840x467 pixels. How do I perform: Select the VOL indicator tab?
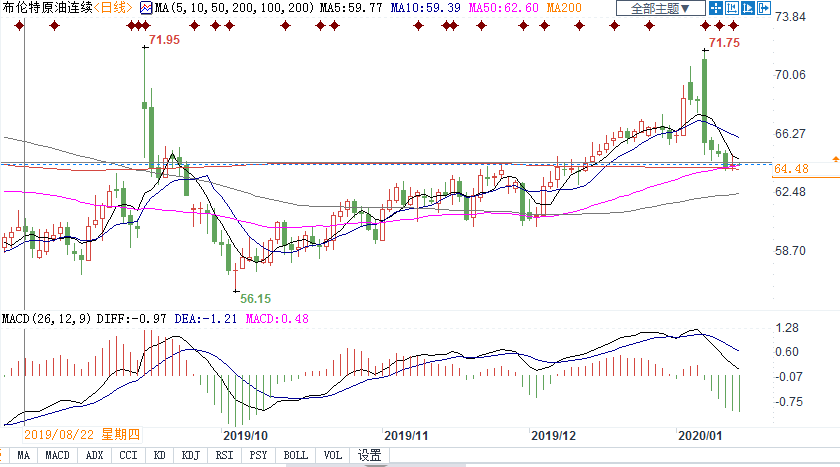[332, 455]
